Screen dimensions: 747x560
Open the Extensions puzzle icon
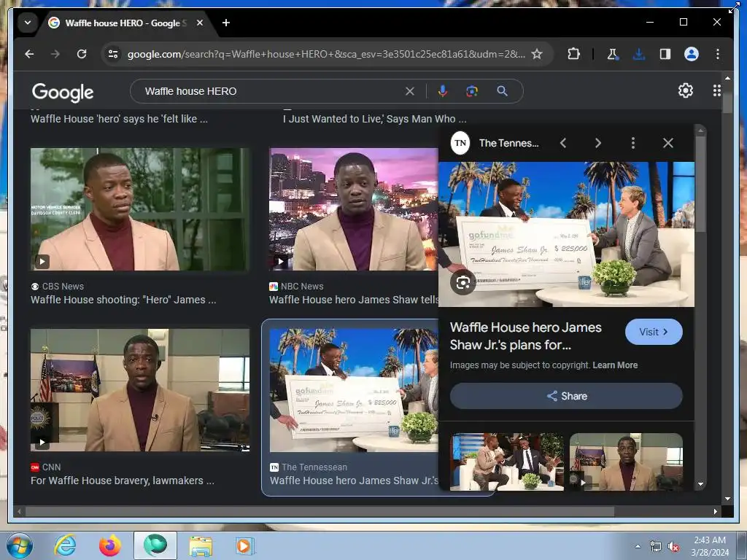coord(574,54)
